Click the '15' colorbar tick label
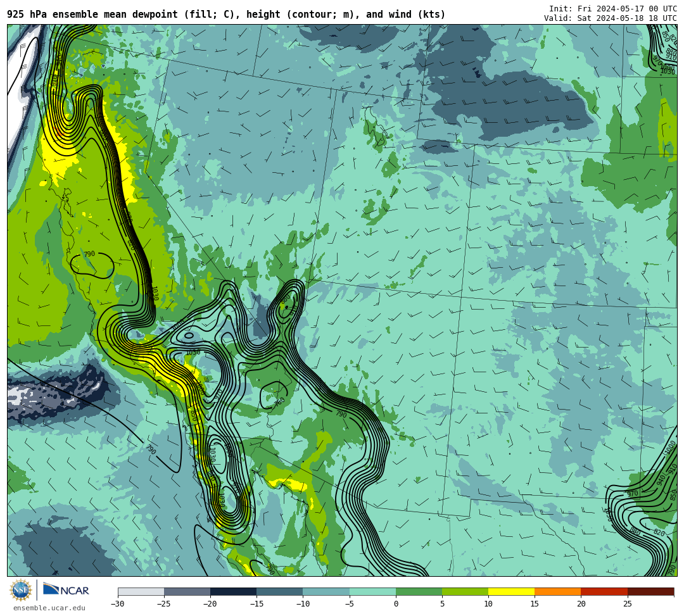The height and width of the screenshot is (616, 684). point(535,604)
